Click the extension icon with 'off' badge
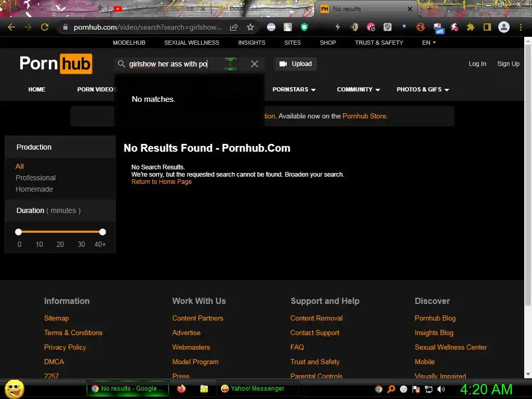This screenshot has width=532, height=399. tap(438, 28)
